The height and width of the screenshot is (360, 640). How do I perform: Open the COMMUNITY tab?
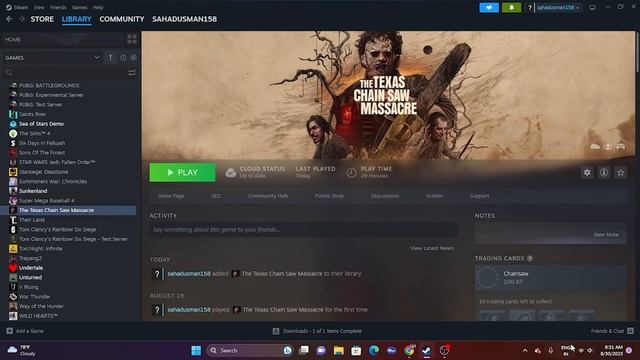(x=122, y=19)
